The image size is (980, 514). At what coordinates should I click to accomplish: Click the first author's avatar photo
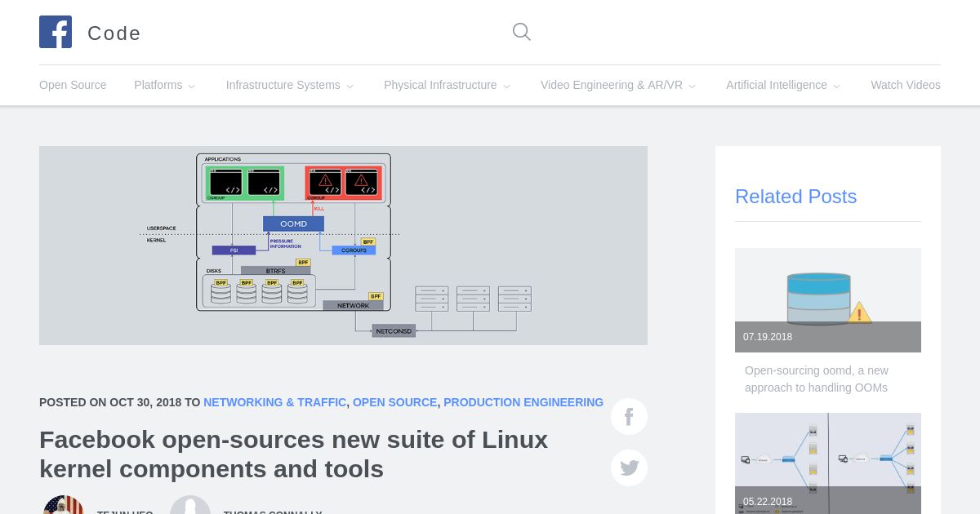64,505
